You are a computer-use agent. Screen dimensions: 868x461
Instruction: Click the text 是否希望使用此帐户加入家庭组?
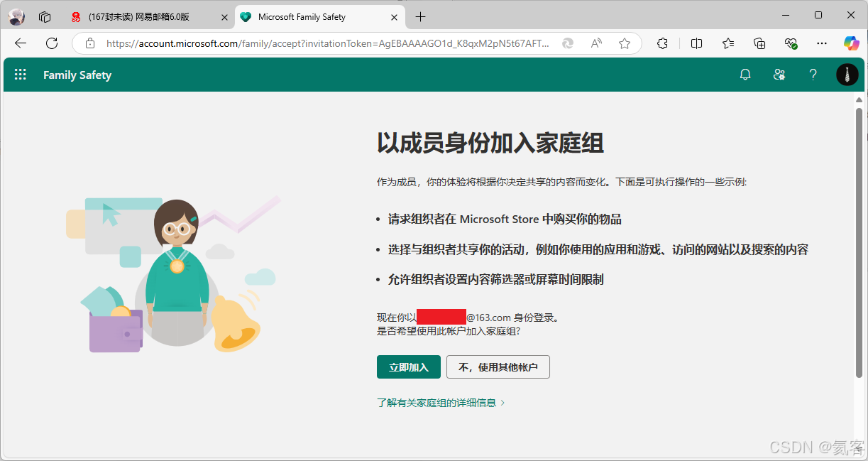pos(449,331)
